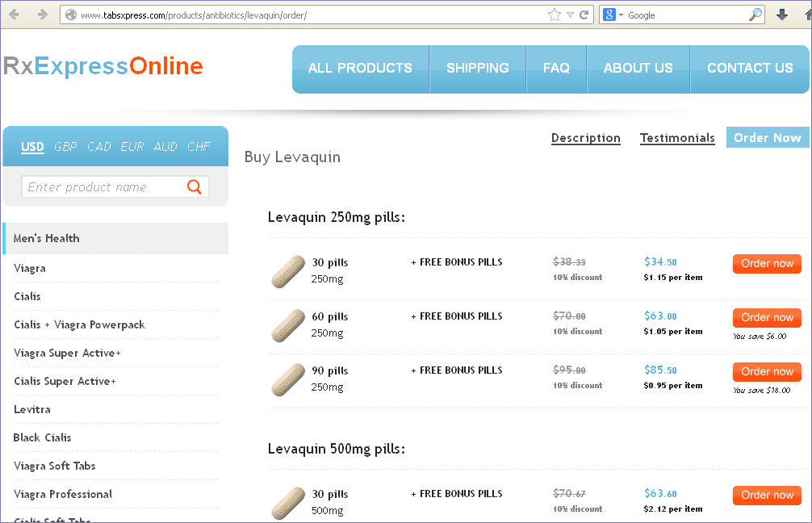
Task: Switch currency to EUR
Action: click(x=132, y=147)
